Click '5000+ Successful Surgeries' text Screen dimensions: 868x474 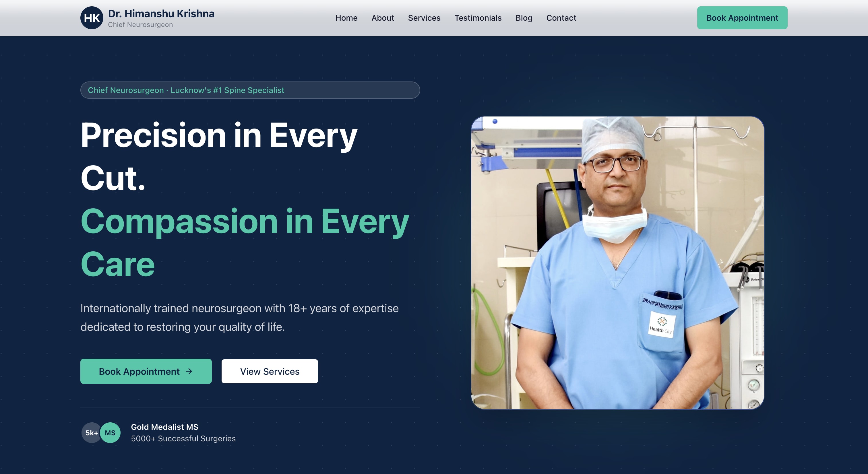click(183, 438)
